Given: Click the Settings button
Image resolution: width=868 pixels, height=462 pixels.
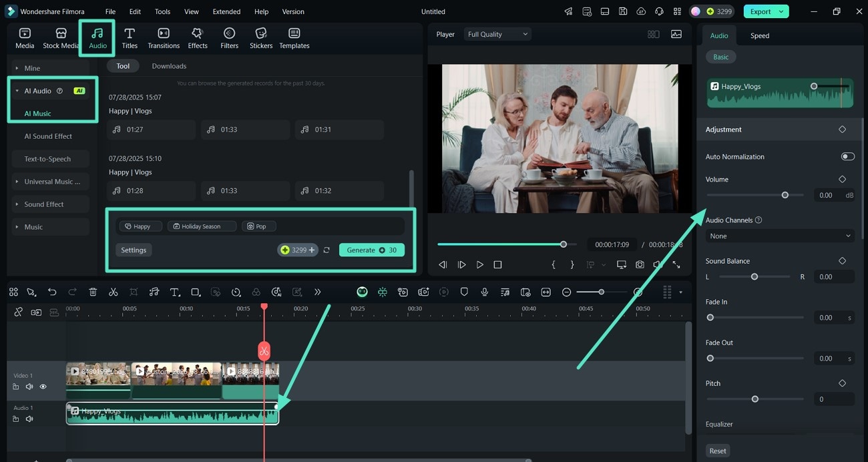Looking at the screenshot, I should [x=134, y=250].
